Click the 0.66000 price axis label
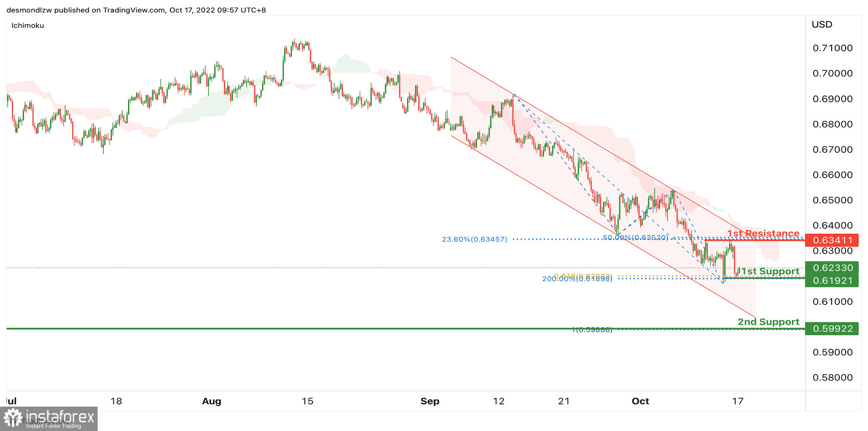The image size is (868, 431). [833, 175]
